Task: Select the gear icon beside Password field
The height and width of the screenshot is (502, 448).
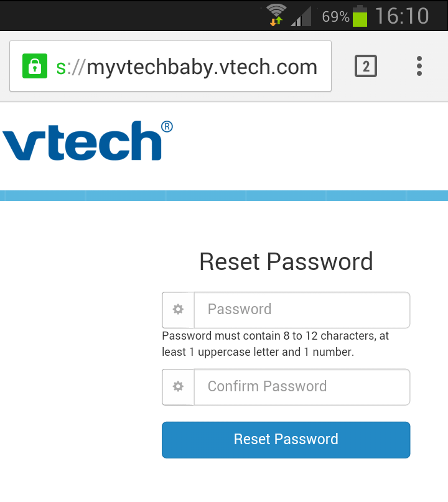Action: click(x=177, y=309)
